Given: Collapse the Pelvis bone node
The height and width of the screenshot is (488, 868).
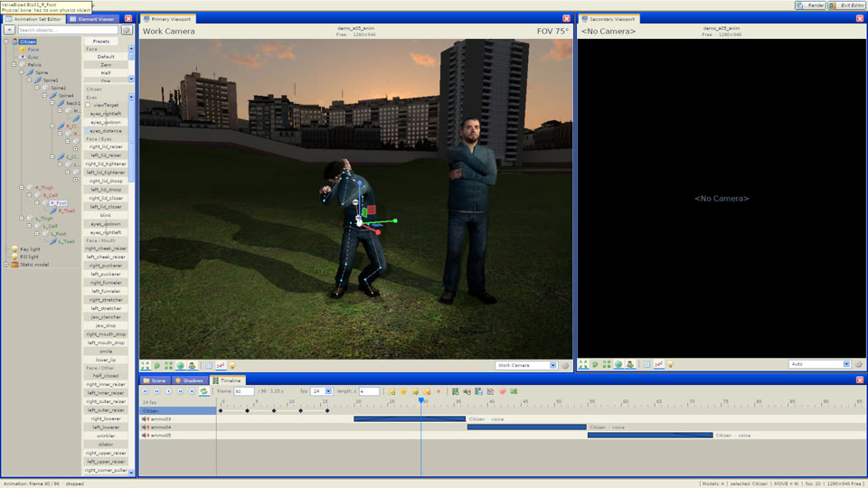Looking at the screenshot, I should pos(14,65).
